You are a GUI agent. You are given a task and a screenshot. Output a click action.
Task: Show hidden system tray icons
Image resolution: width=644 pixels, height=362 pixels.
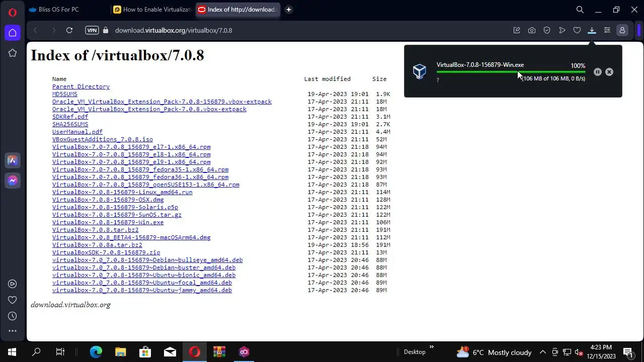[x=543, y=352]
